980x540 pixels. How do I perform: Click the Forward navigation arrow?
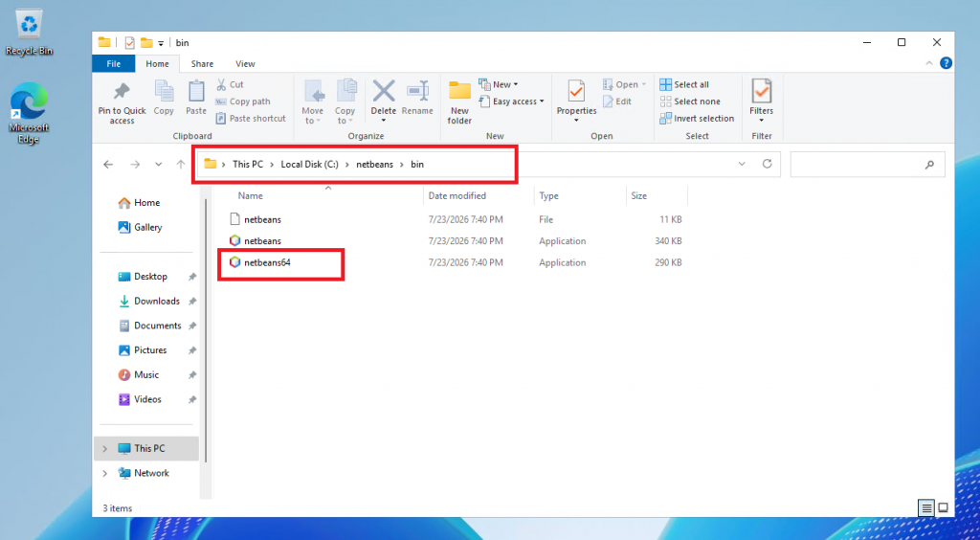tap(135, 165)
